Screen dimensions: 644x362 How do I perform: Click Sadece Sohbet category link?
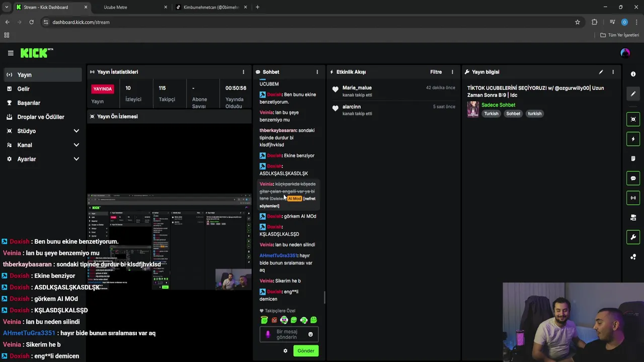498,105
